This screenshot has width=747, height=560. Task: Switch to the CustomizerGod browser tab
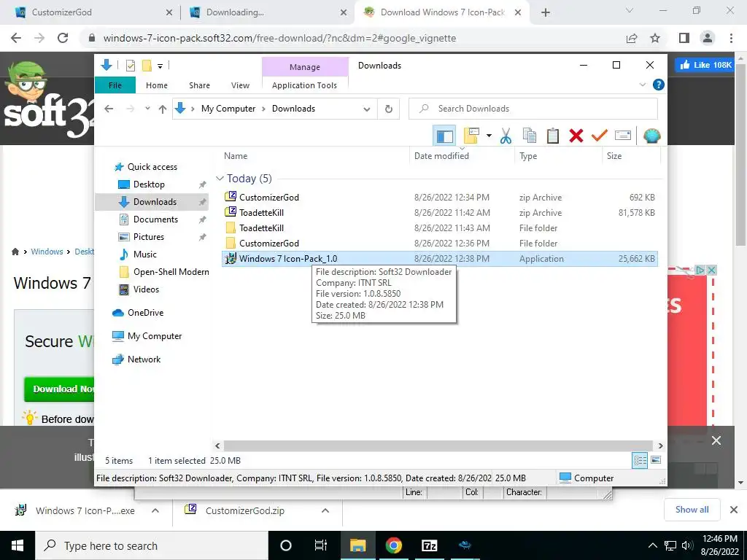pos(90,12)
